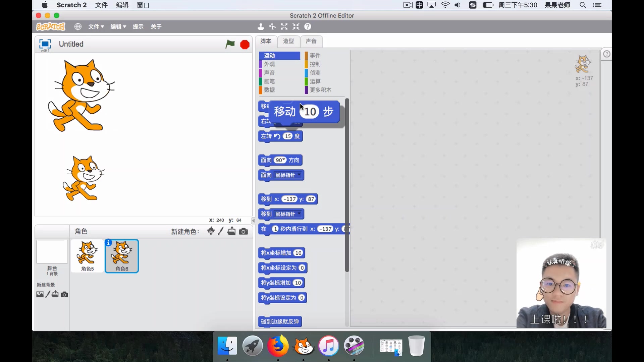
Task: Open info for sprite 角色6
Action: coord(108,243)
